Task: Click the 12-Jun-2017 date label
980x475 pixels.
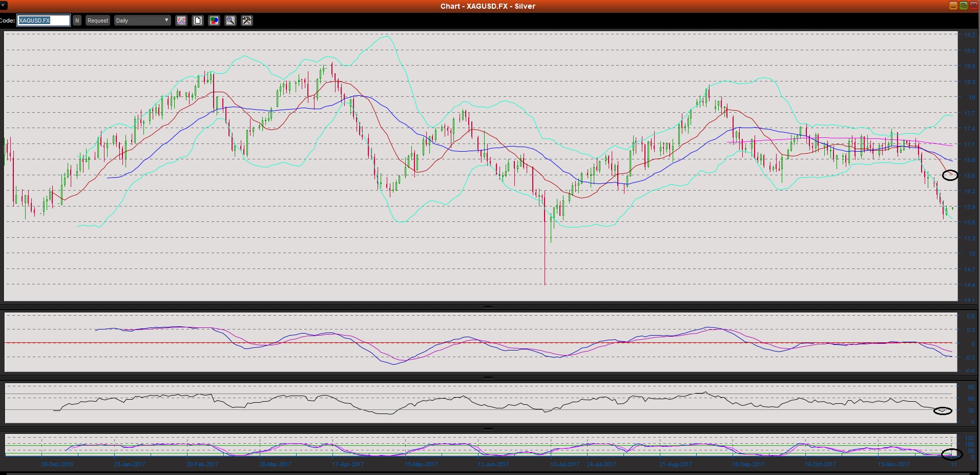Action: [x=493, y=464]
